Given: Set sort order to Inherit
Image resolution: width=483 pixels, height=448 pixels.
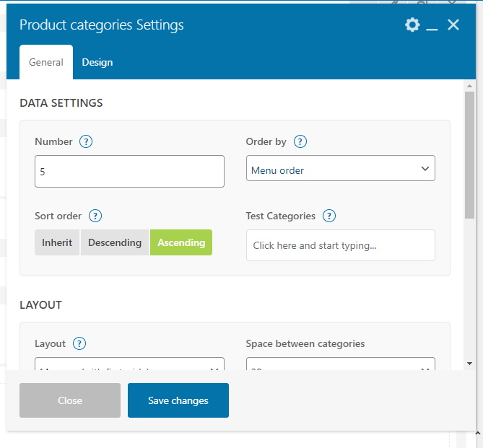Looking at the screenshot, I should 57,242.
